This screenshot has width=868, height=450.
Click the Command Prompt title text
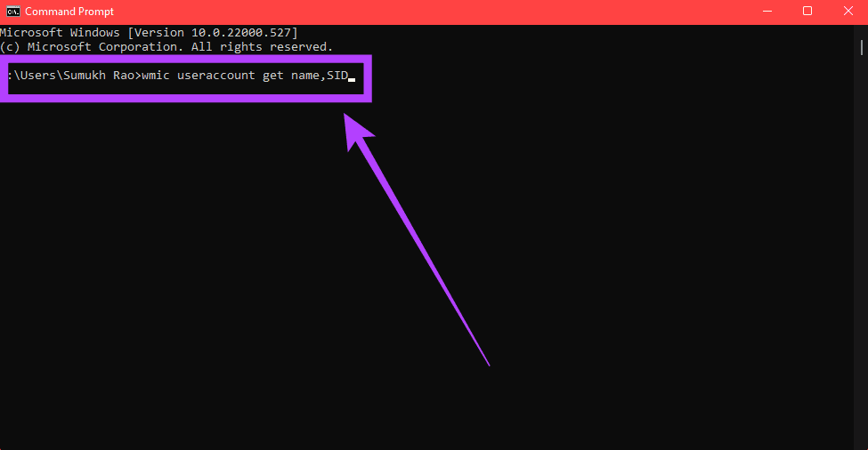click(69, 12)
